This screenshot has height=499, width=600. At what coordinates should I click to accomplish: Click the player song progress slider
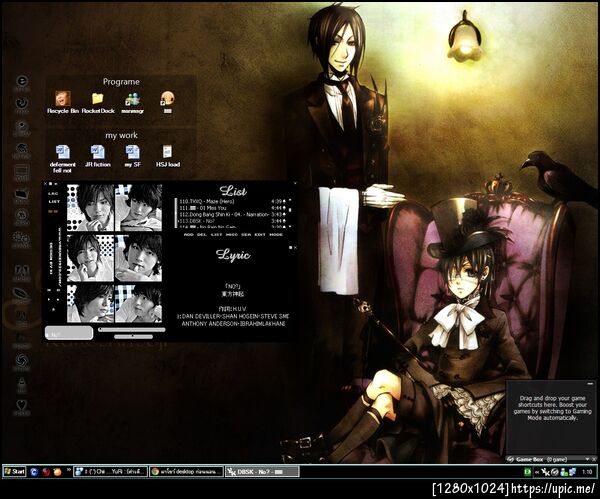pyautogui.click(x=132, y=329)
